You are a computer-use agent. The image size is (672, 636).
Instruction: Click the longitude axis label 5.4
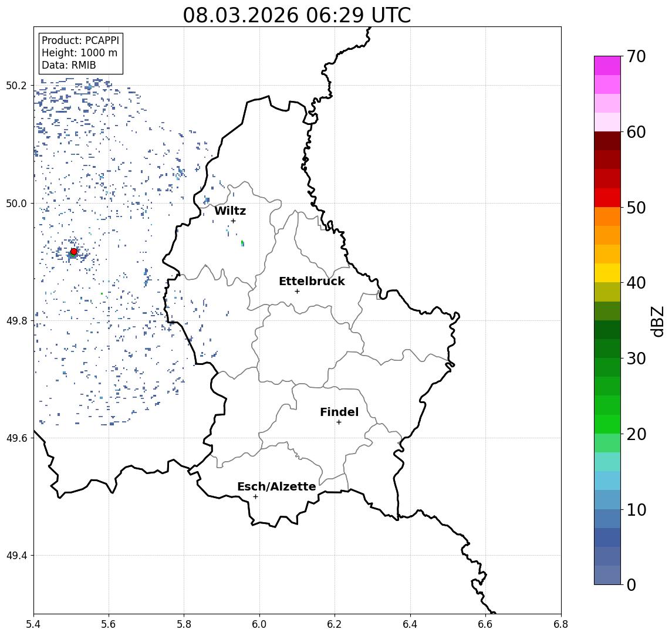point(33,624)
